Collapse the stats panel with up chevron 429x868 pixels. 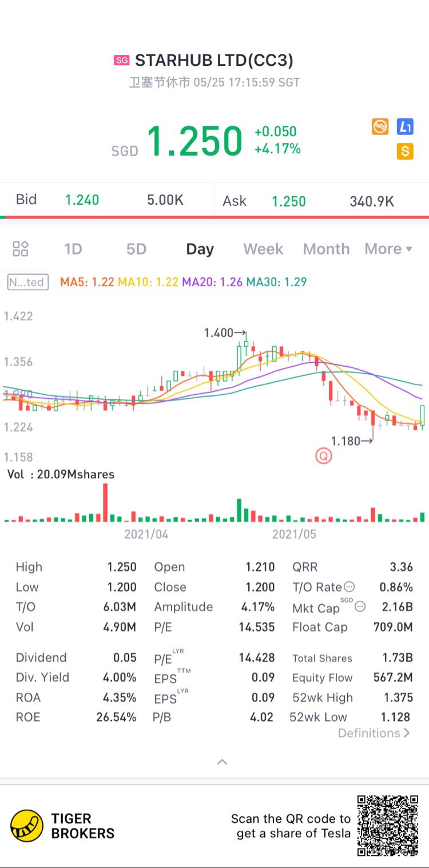[223, 762]
